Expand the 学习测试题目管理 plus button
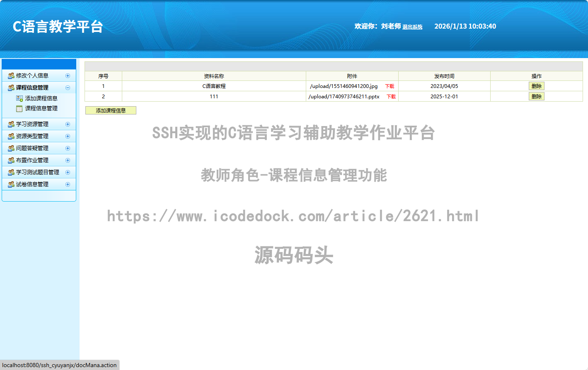588x370 pixels. [x=68, y=172]
